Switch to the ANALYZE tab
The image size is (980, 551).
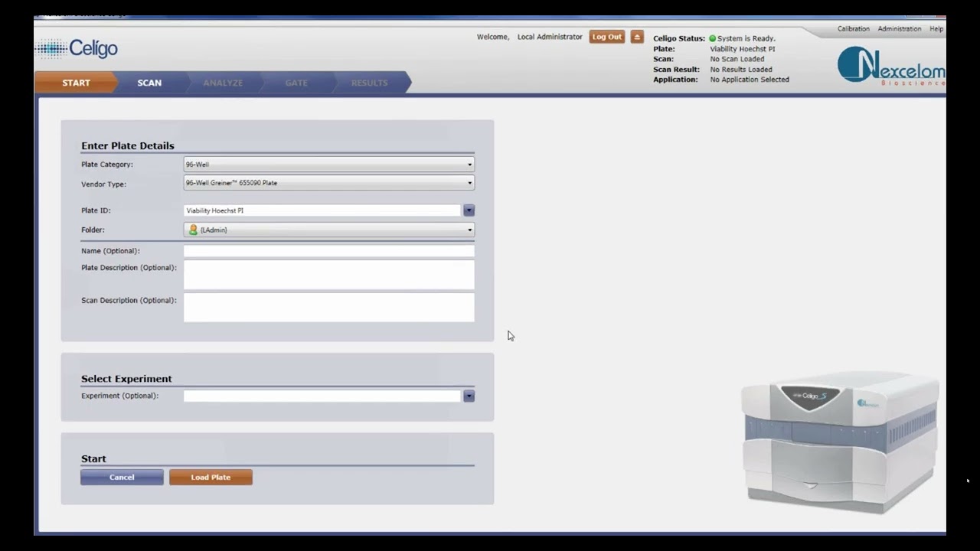(x=223, y=83)
